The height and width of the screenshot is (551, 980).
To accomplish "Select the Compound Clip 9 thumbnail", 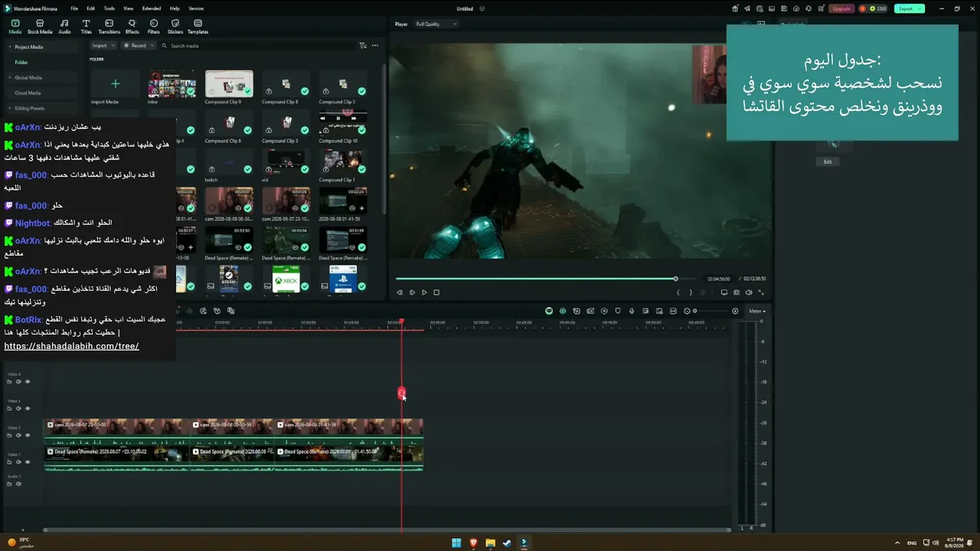I will (229, 84).
